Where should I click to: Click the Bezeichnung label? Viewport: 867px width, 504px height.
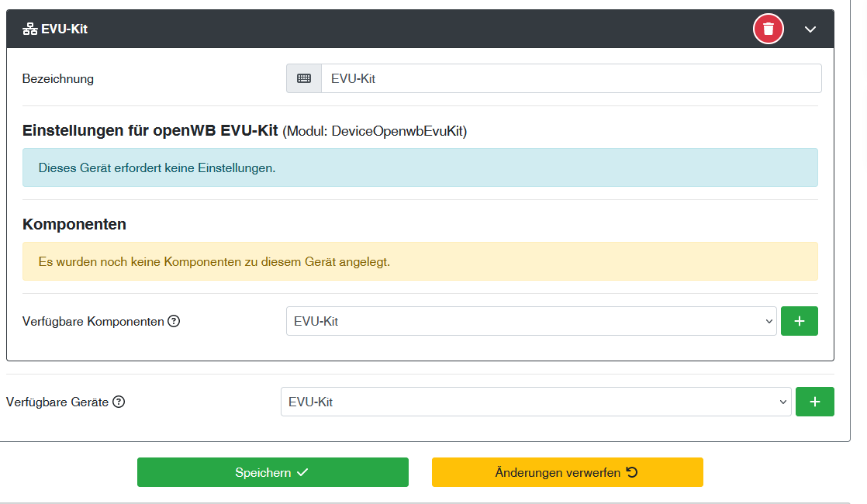(58, 79)
